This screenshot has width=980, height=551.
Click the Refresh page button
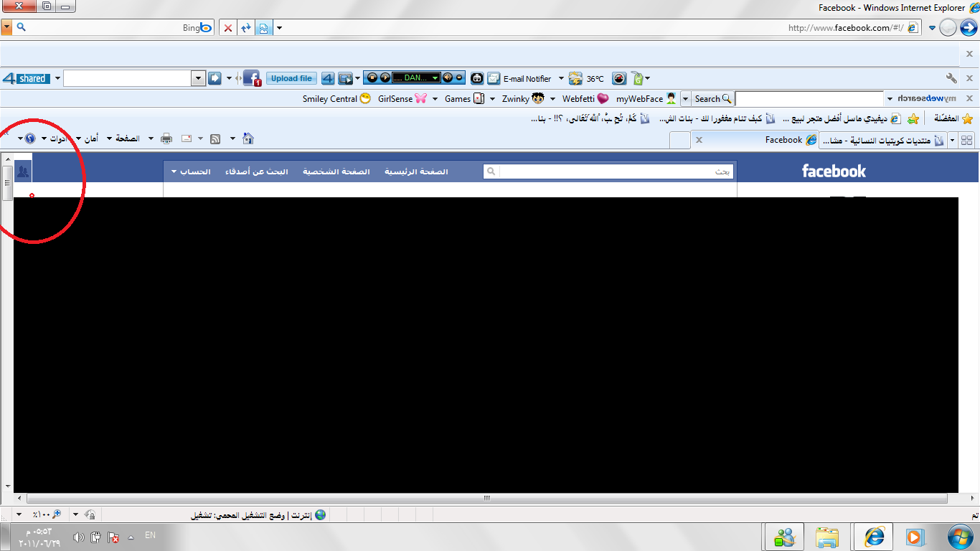point(245,28)
